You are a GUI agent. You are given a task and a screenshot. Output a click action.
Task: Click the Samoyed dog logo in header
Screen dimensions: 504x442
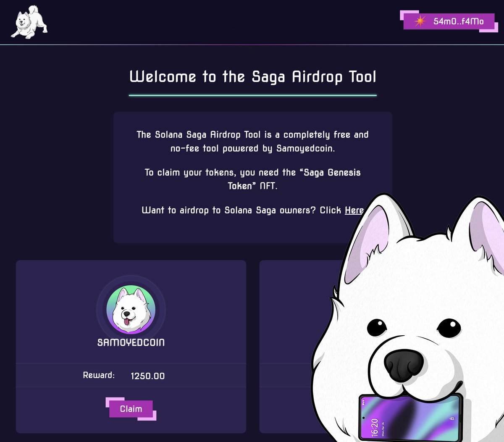(29, 22)
